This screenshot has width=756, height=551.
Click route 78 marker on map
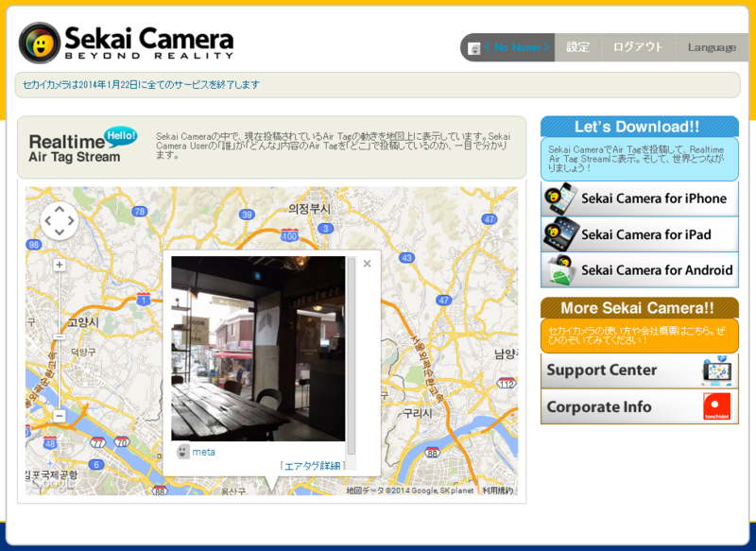pos(140,211)
